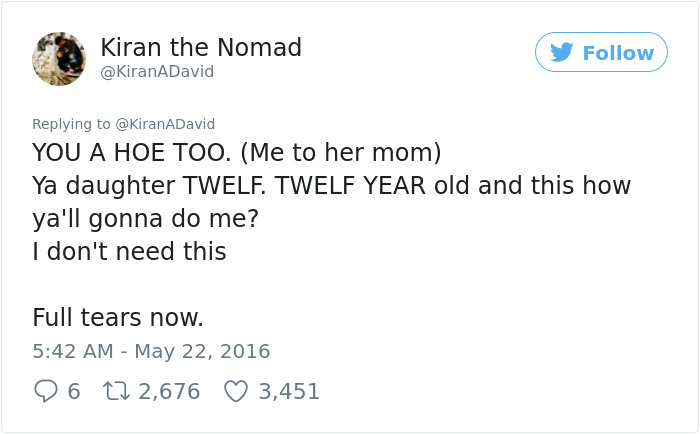View the 6 replies count
Screen dimensions: 700x434
coord(73,392)
